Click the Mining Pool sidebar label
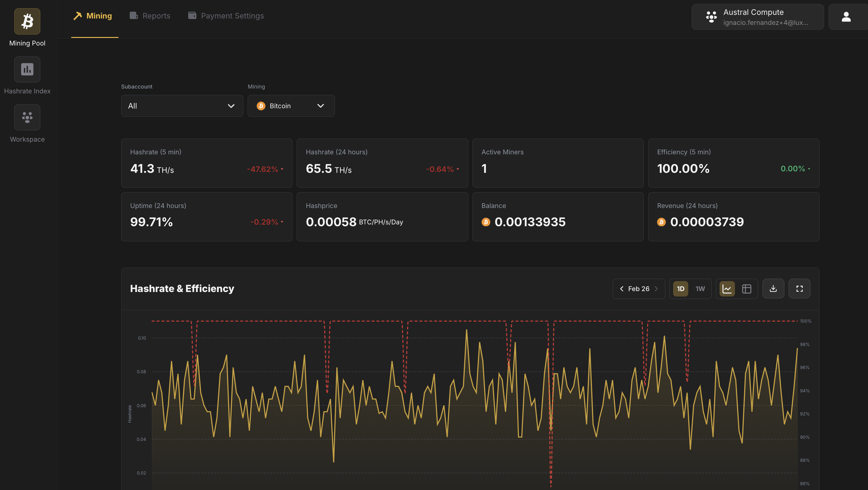868x490 pixels. [x=27, y=43]
